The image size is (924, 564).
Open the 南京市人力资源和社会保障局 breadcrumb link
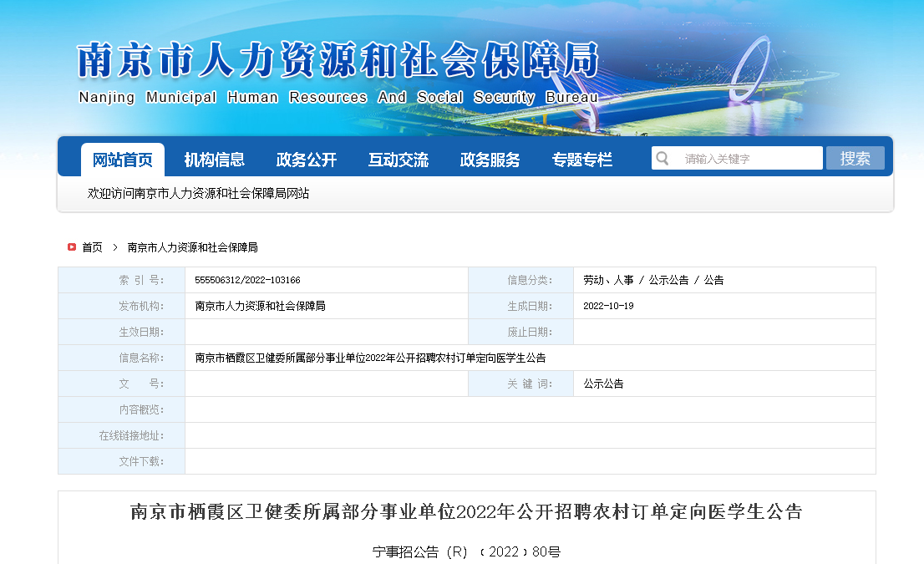pos(192,247)
